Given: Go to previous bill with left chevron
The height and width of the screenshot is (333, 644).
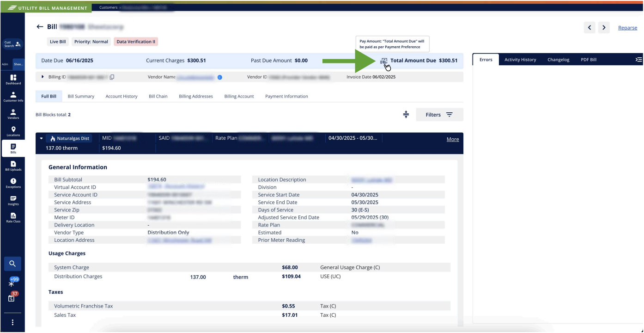Looking at the screenshot, I should coord(590,28).
